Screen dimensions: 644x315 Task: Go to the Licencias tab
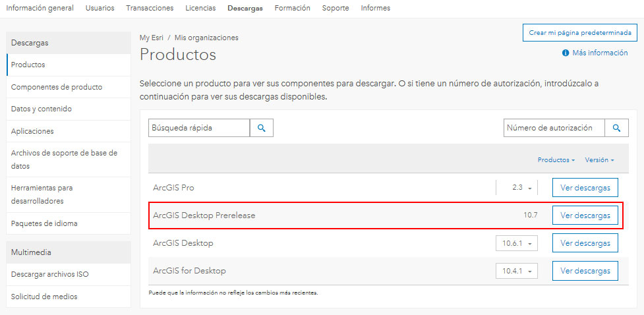[x=200, y=8]
